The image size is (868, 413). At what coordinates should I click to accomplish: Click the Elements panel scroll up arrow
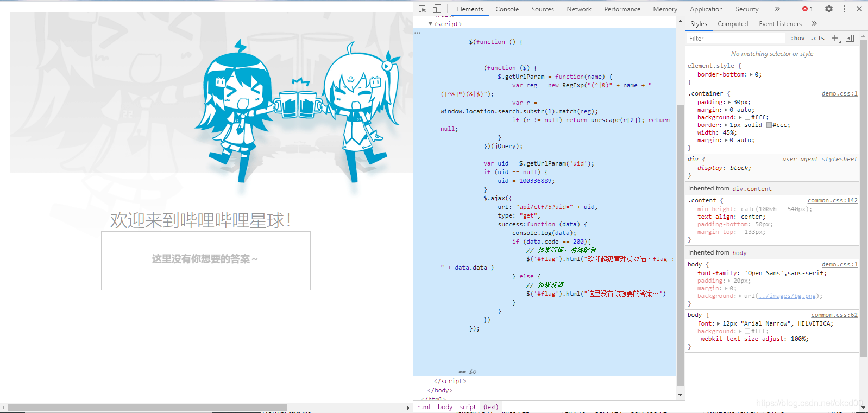(680, 21)
